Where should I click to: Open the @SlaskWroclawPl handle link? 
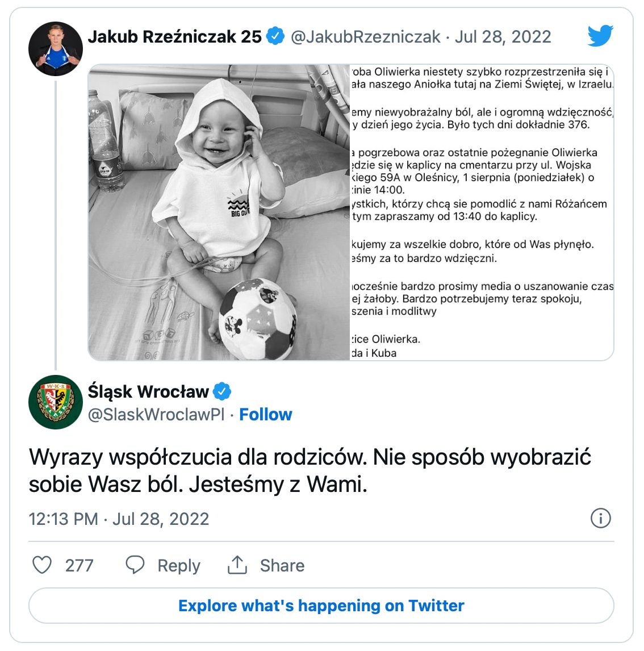tap(156, 414)
